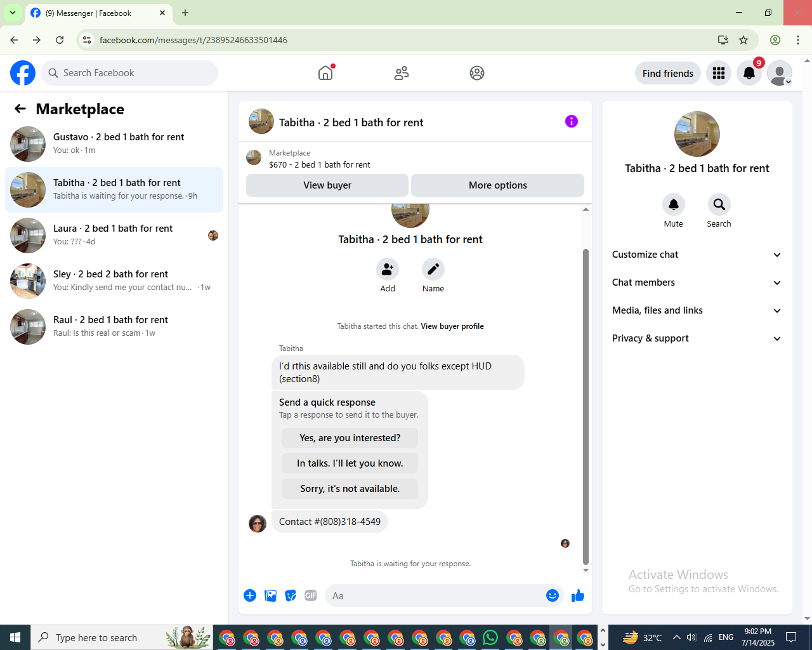Open the Home feed icon
812x650 pixels.
click(x=325, y=73)
